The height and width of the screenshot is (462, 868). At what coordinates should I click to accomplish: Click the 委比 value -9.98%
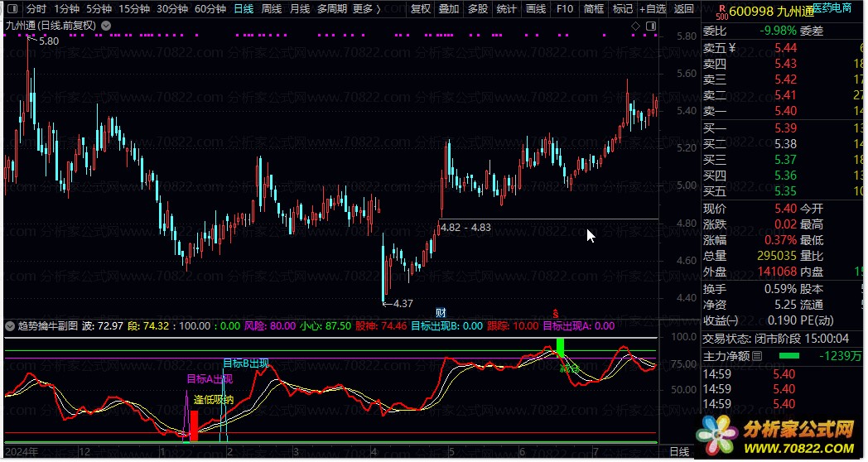coord(779,31)
